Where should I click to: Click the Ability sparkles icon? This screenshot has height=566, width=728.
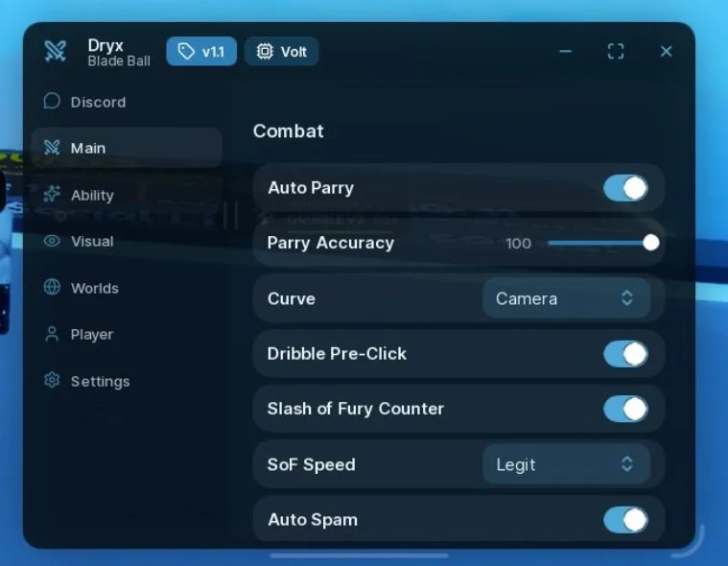point(52,194)
